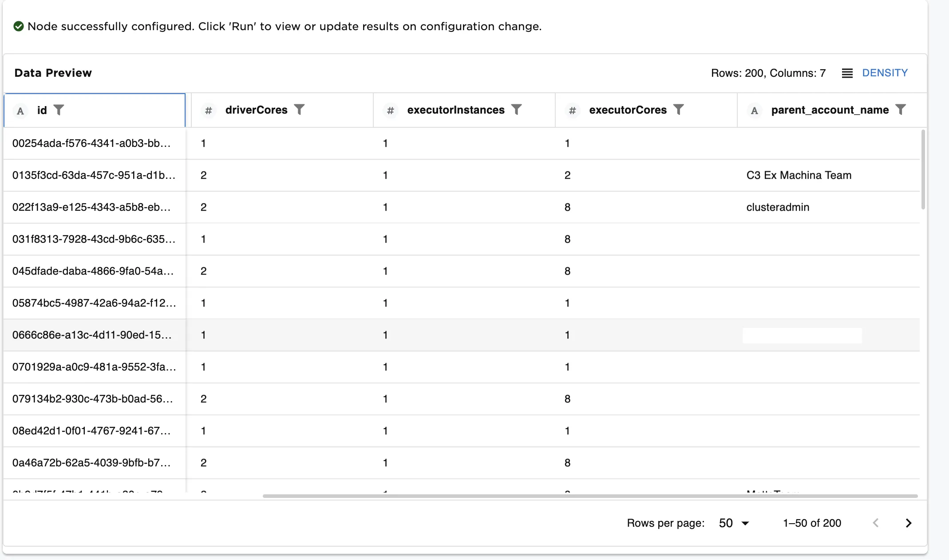This screenshot has height=560, width=949.
Task: Open the driverCores column filter
Action: click(x=300, y=110)
